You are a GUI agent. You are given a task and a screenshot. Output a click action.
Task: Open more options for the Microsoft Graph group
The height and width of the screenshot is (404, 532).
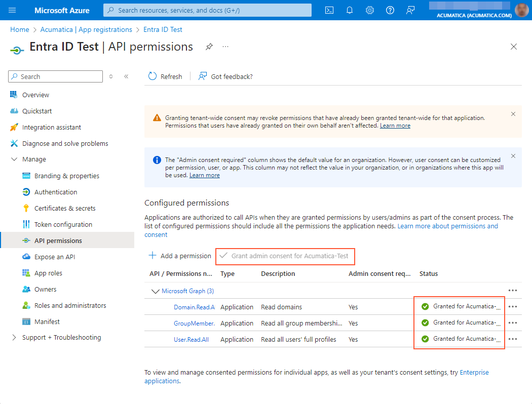pos(512,291)
